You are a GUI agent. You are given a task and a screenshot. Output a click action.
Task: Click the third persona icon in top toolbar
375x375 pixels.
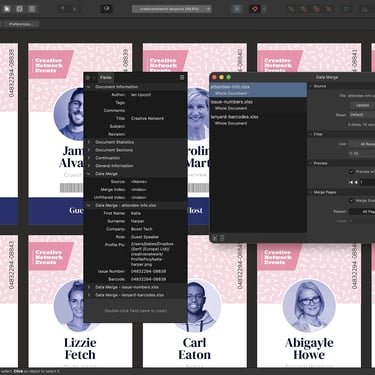coord(32,9)
